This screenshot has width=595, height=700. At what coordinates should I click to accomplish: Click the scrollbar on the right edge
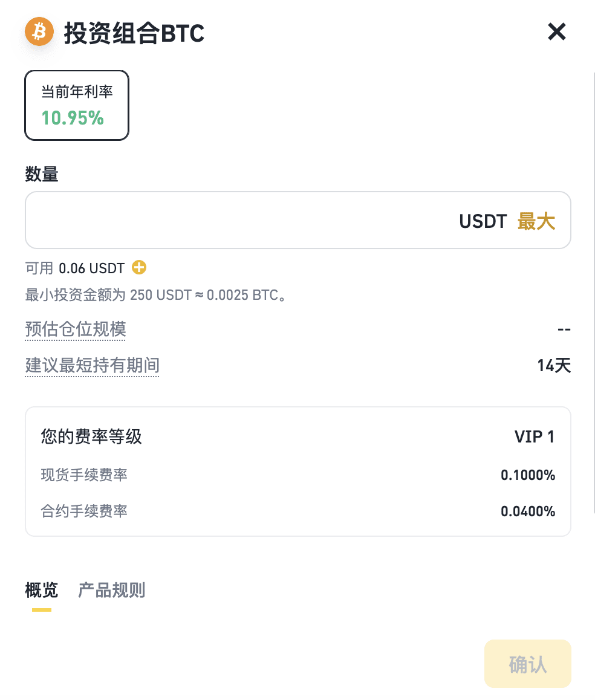[x=593, y=290]
